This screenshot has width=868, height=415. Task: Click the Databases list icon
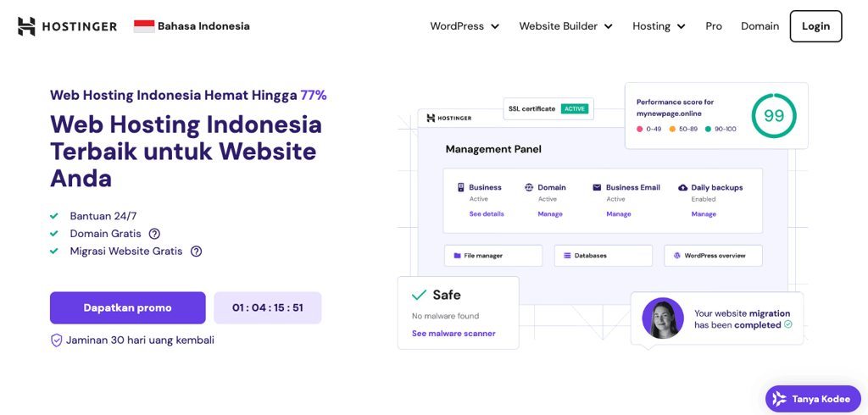pos(567,256)
